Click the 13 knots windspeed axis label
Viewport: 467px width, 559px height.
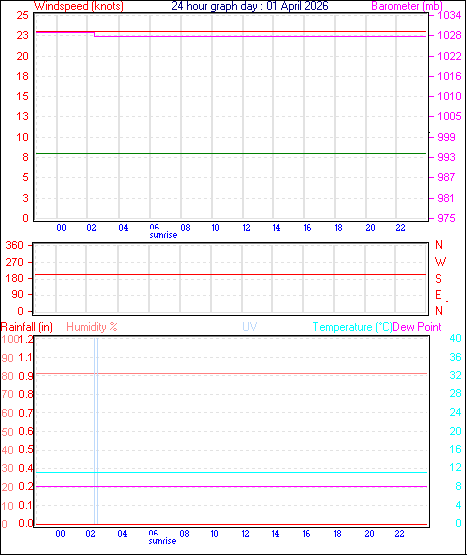coord(22,116)
